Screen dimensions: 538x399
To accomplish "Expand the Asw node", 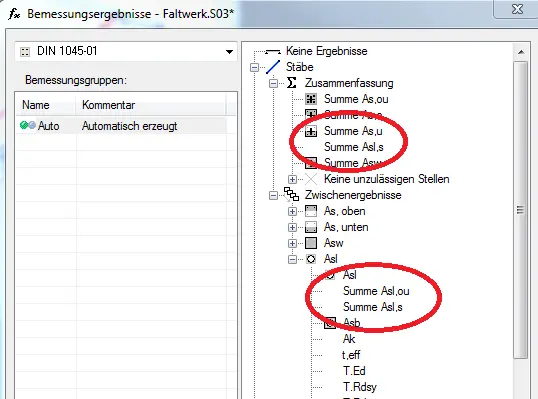I will (x=292, y=243).
